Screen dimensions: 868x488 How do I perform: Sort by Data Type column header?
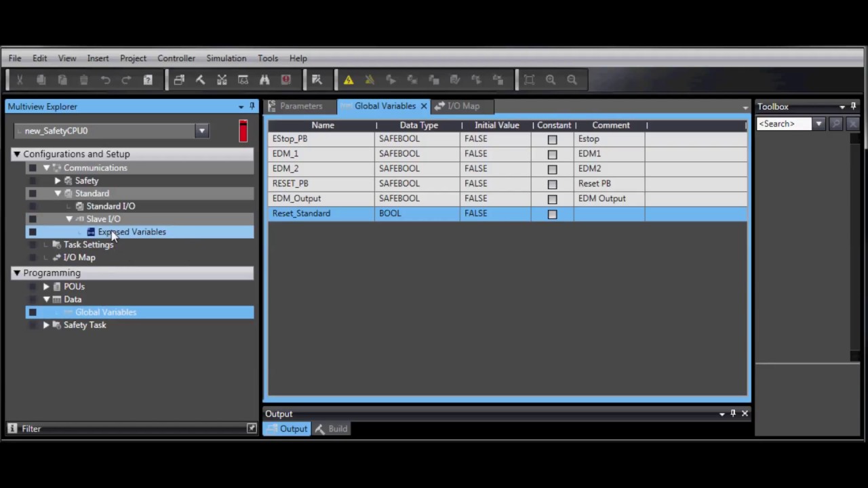point(419,125)
